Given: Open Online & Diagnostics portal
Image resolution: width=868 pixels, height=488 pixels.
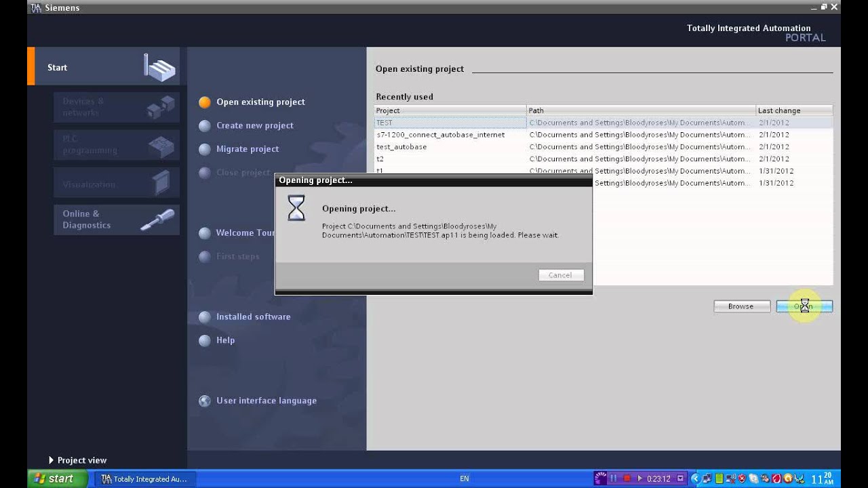Looking at the screenshot, I should coord(117,220).
